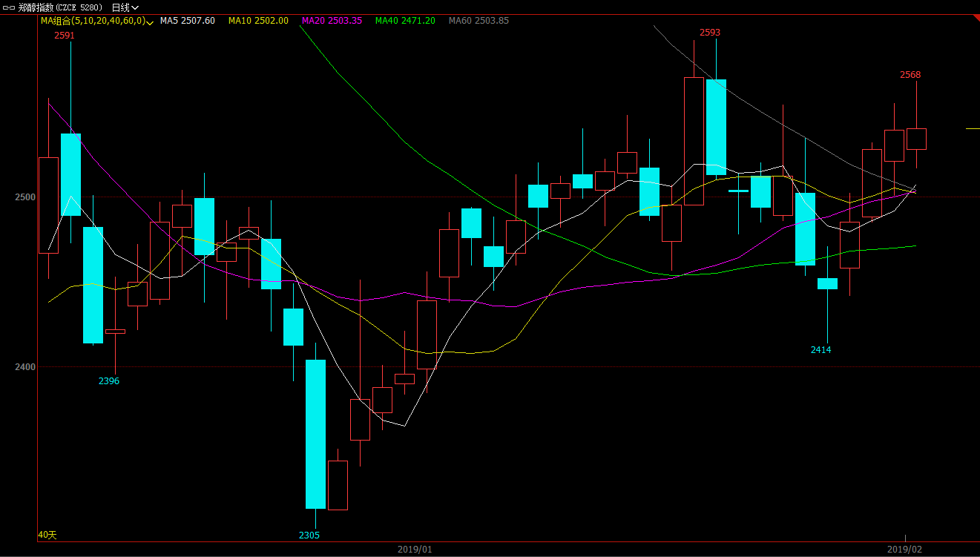This screenshot has width=980, height=557.
Task: Click the 2591 high price label
Action: [65, 35]
